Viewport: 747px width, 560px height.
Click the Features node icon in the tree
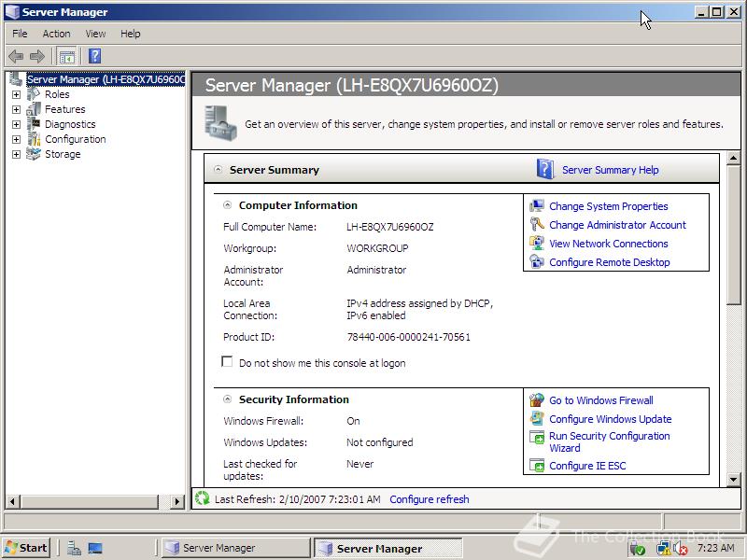[x=34, y=109]
